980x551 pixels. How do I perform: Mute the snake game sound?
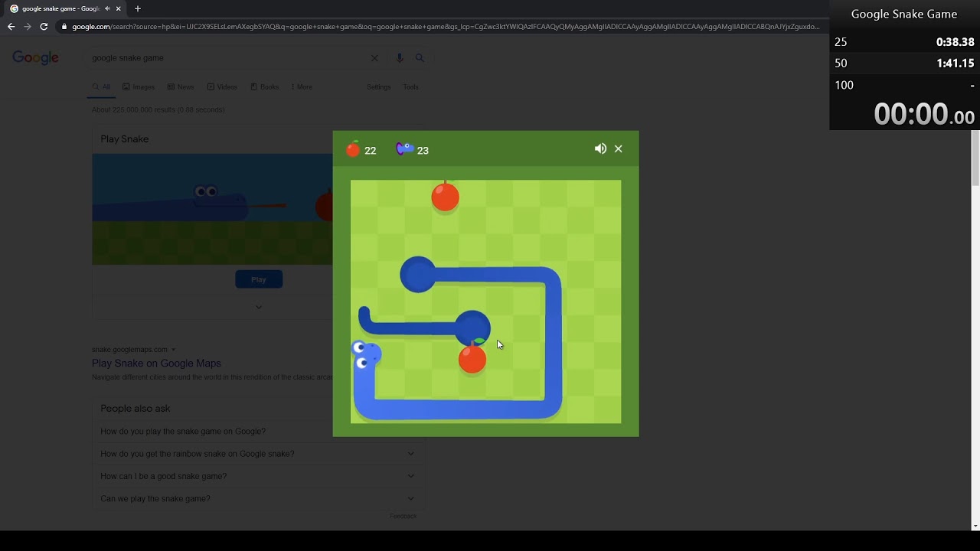[600, 149]
